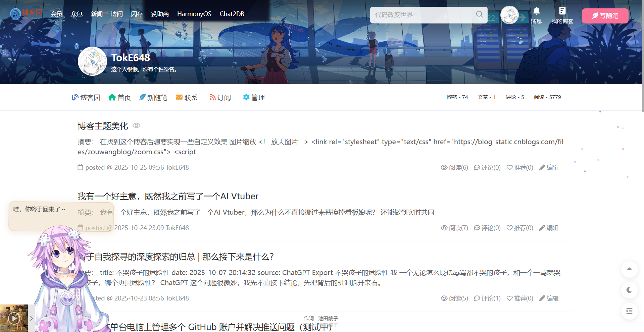Image resolution: width=644 pixels, height=332 pixels.
Task: Open the AI Vtuber post title
Action: [168, 197]
